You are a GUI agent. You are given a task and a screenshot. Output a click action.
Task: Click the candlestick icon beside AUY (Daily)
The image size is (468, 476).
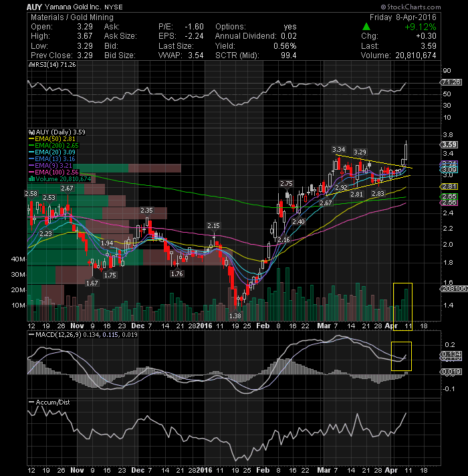(31, 132)
